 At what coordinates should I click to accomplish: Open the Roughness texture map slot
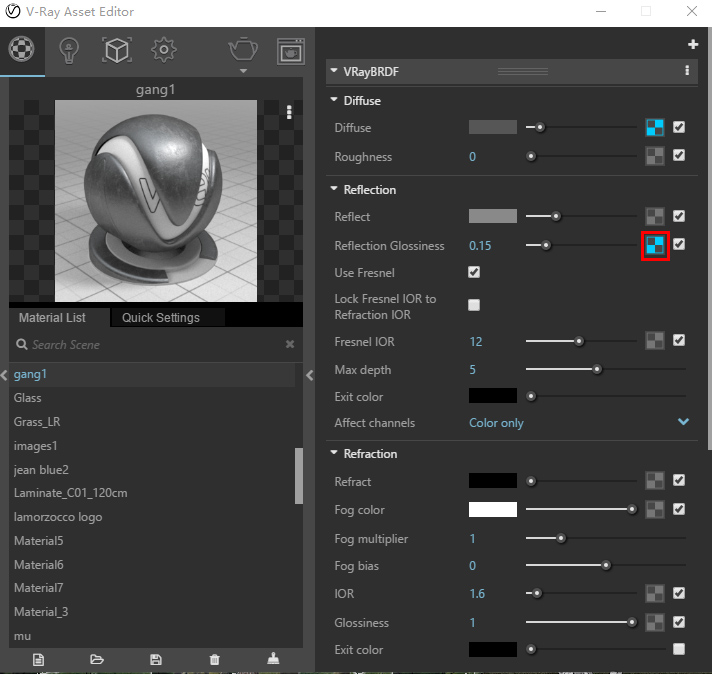[x=654, y=156]
